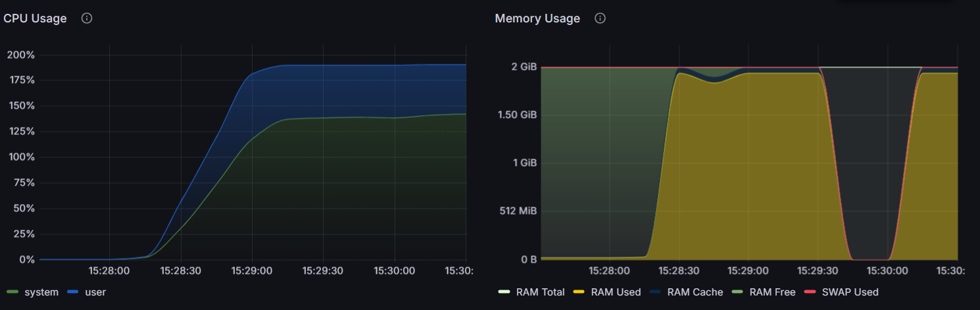Select the RAM Cache legend label

point(695,292)
